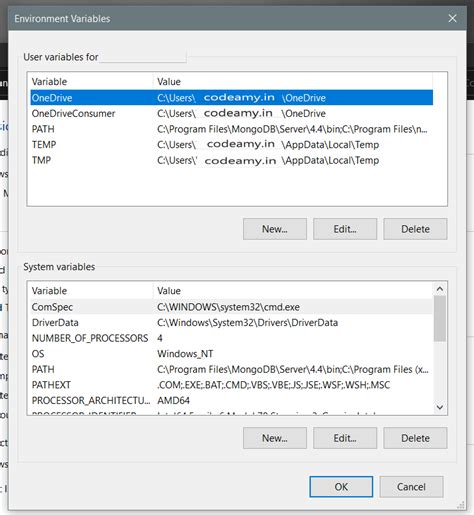Select the PATHEXT system variable
The width and height of the screenshot is (474, 515).
(x=232, y=385)
